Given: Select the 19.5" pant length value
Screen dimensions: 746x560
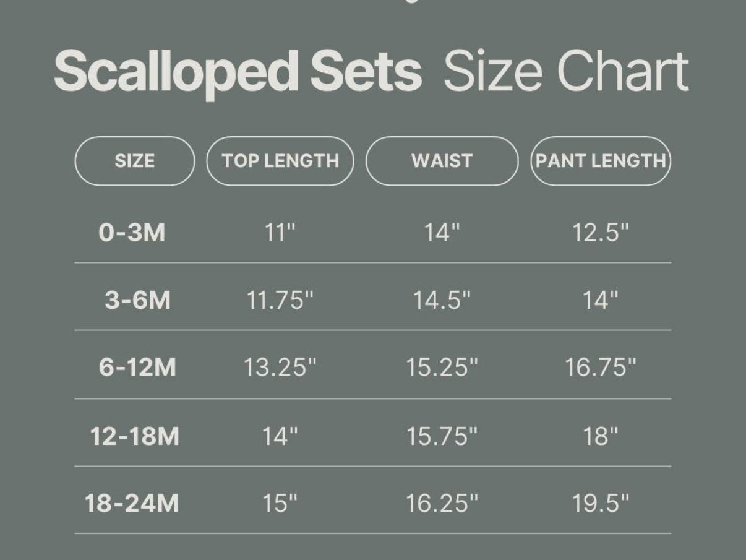Looking at the screenshot, I should coord(600,503).
